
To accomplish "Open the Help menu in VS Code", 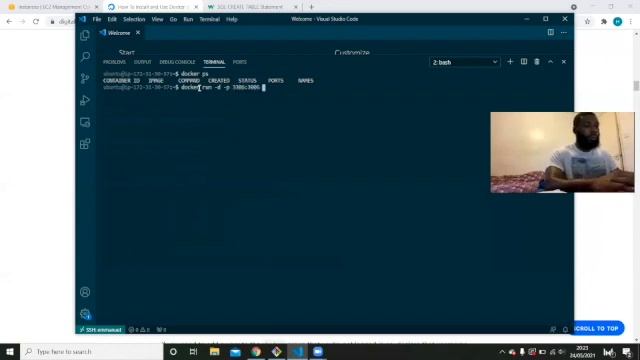I will [x=231, y=19].
